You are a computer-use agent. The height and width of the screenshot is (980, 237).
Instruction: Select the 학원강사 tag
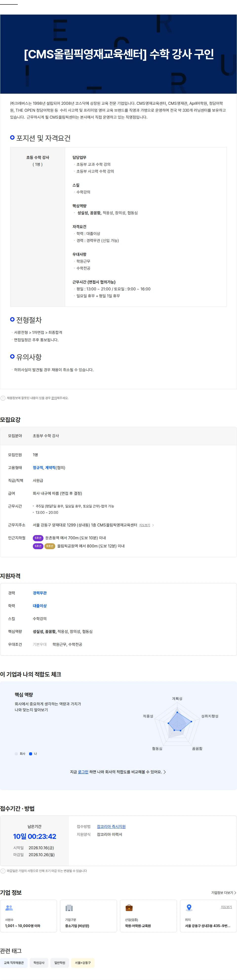39,963
